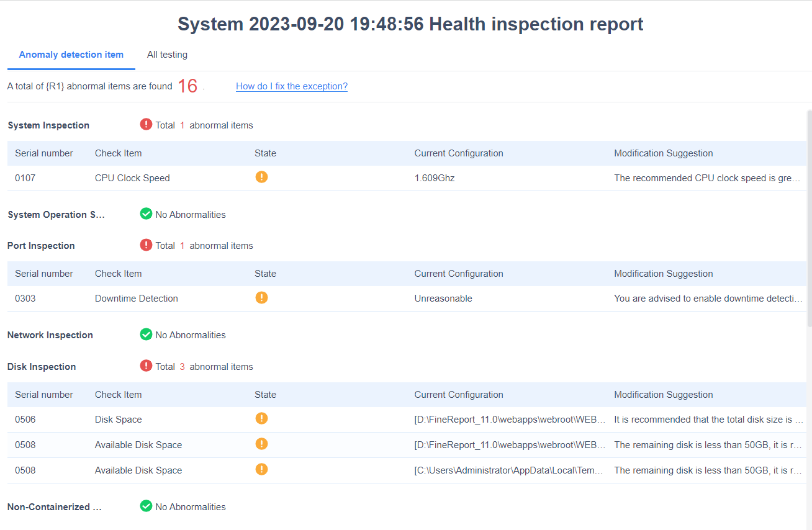Click green check icon for Non-Containerized section
Viewport: 812px width, 530px height.
146,506
